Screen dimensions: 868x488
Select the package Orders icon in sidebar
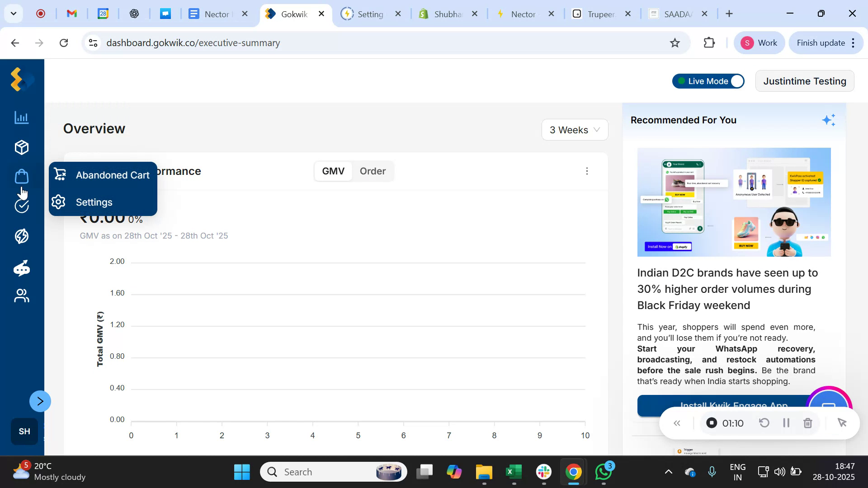point(21,147)
